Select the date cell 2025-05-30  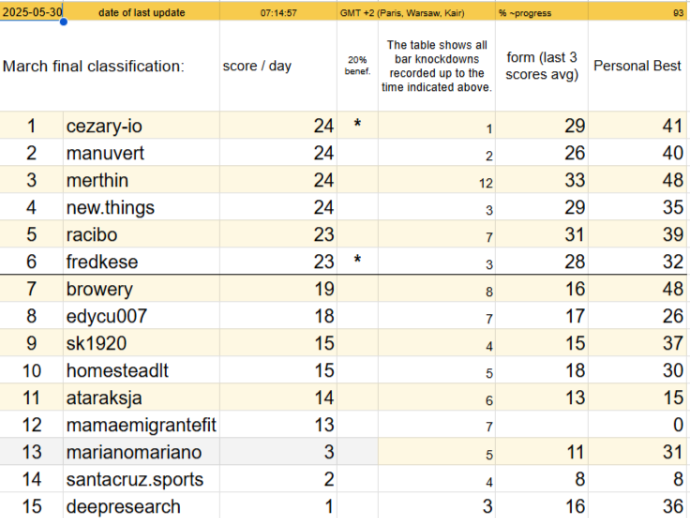click(32, 12)
